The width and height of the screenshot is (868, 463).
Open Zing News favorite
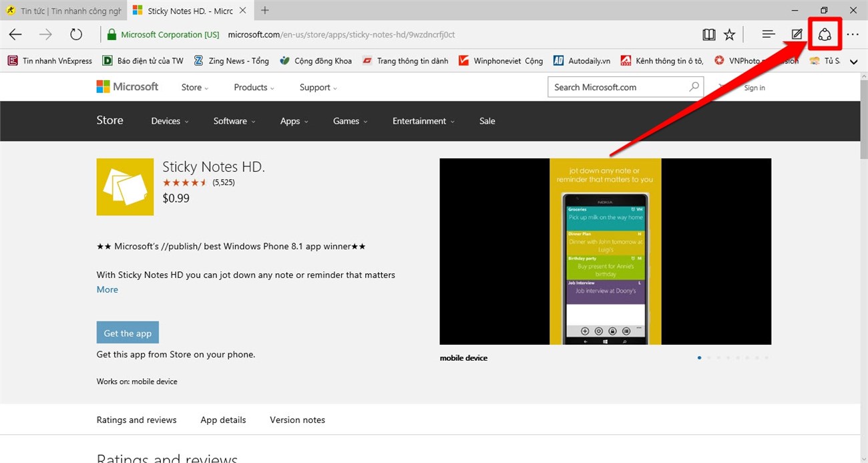tap(231, 61)
